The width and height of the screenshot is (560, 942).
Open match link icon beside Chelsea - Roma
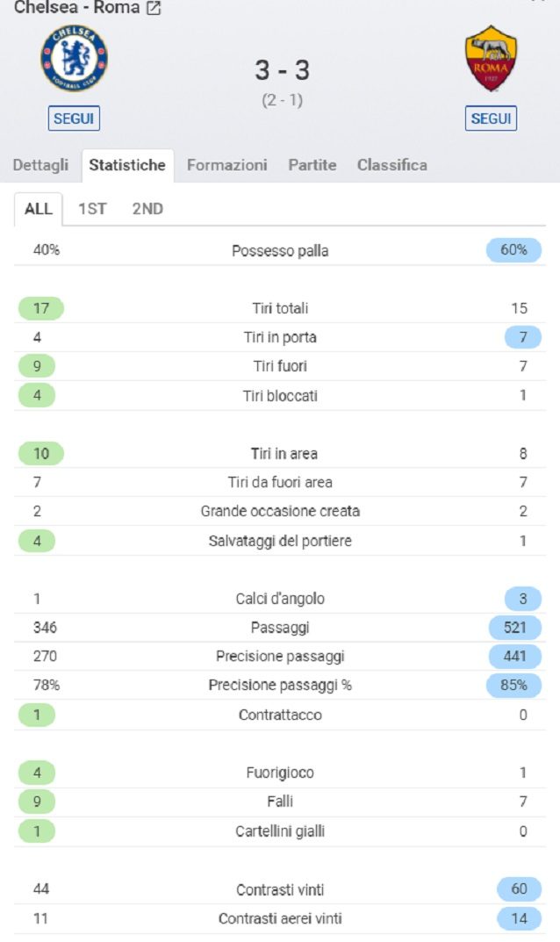[x=154, y=8]
